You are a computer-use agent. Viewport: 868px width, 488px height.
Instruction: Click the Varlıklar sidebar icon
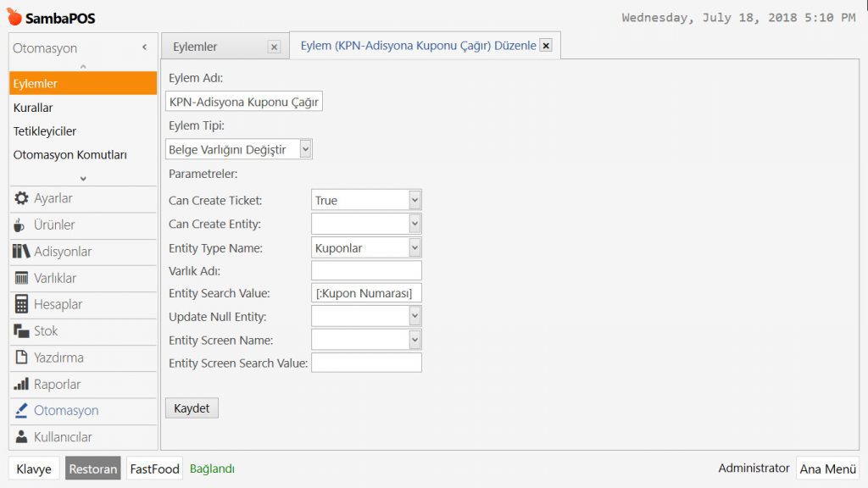click(22, 278)
